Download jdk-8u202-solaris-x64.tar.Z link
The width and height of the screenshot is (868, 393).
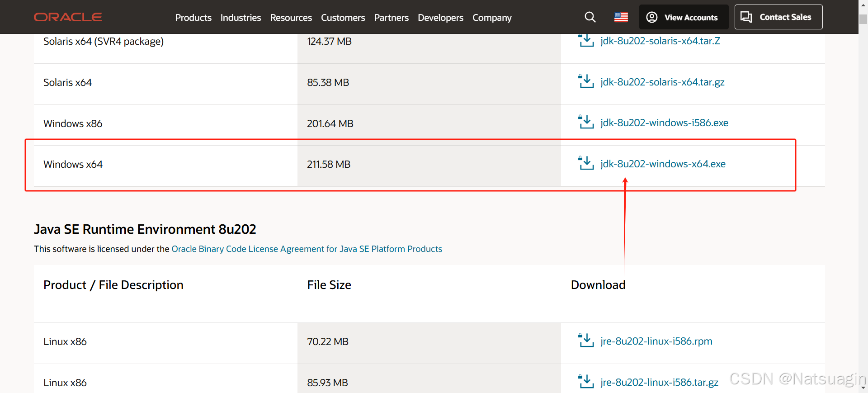[660, 41]
